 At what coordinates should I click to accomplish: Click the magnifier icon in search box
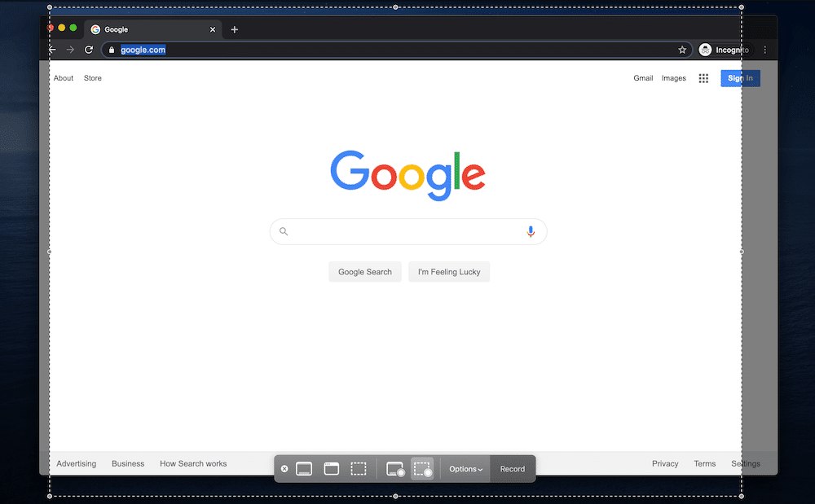[284, 231]
